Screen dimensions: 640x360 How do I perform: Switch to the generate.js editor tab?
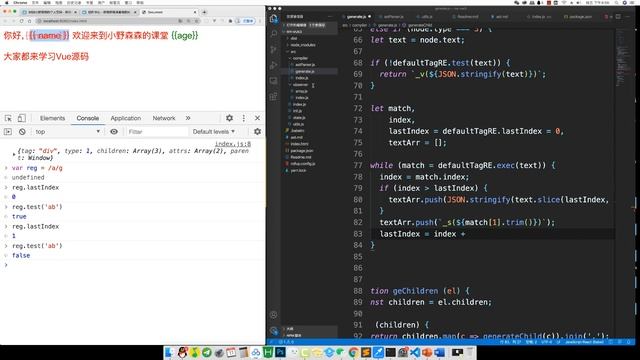pos(357,17)
